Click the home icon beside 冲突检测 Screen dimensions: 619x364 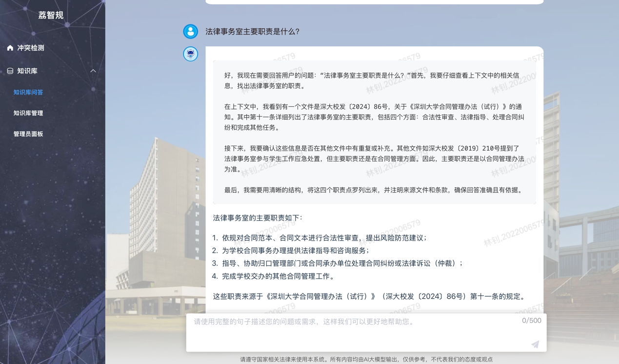coord(10,48)
